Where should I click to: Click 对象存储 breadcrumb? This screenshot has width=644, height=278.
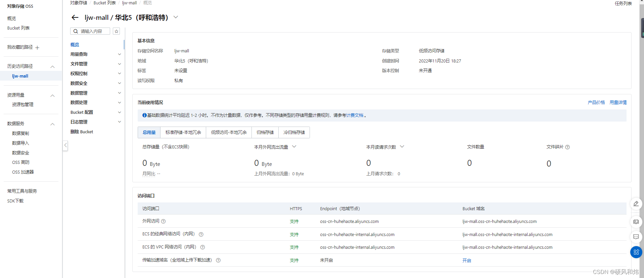[79, 3]
